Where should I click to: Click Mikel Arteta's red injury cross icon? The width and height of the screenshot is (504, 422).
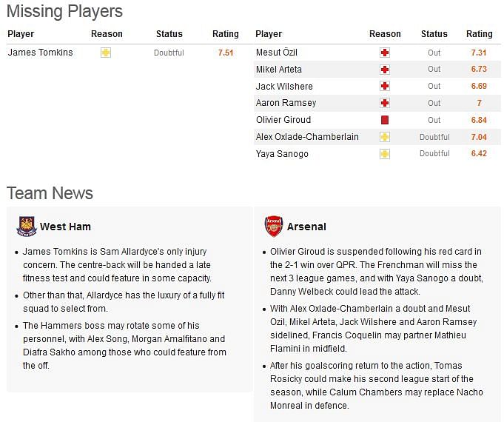coord(385,70)
